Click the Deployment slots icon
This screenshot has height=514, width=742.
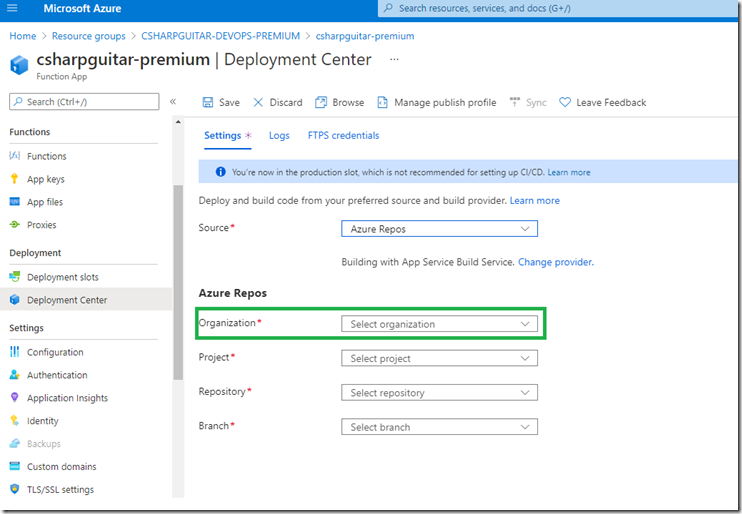15,276
